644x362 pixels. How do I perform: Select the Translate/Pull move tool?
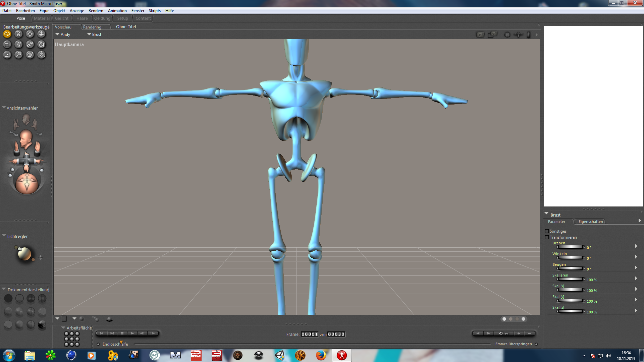click(x=30, y=34)
